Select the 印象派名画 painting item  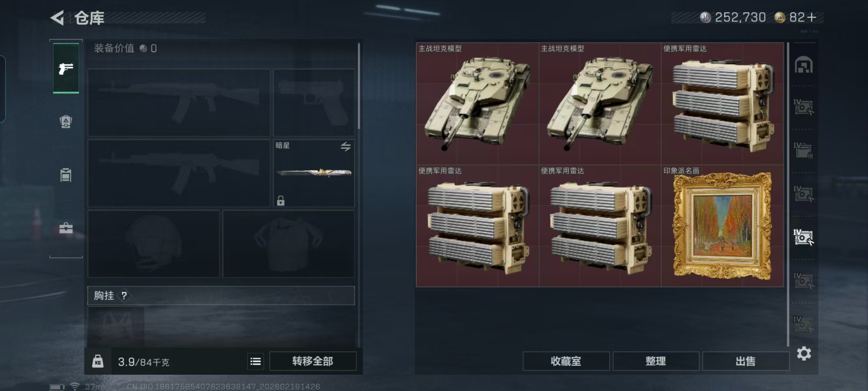[722, 226]
